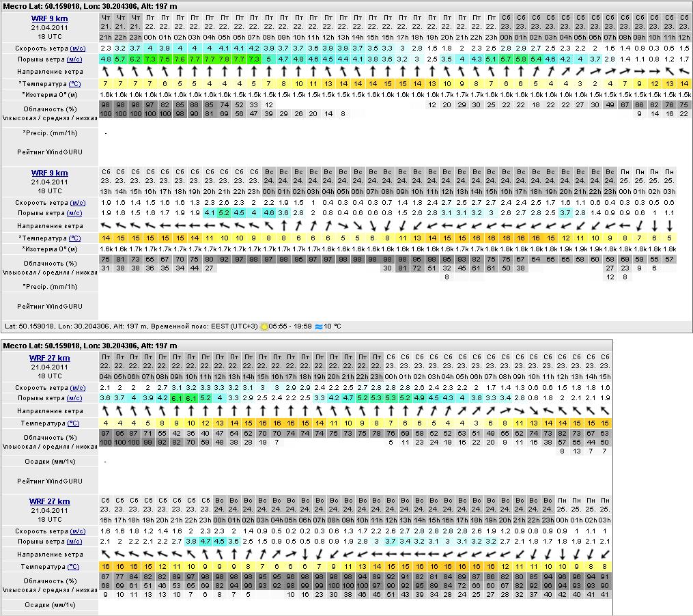Select Saturday 13h wind arrow in second WRF 9 km table
693x616 pixels.
click(106, 225)
